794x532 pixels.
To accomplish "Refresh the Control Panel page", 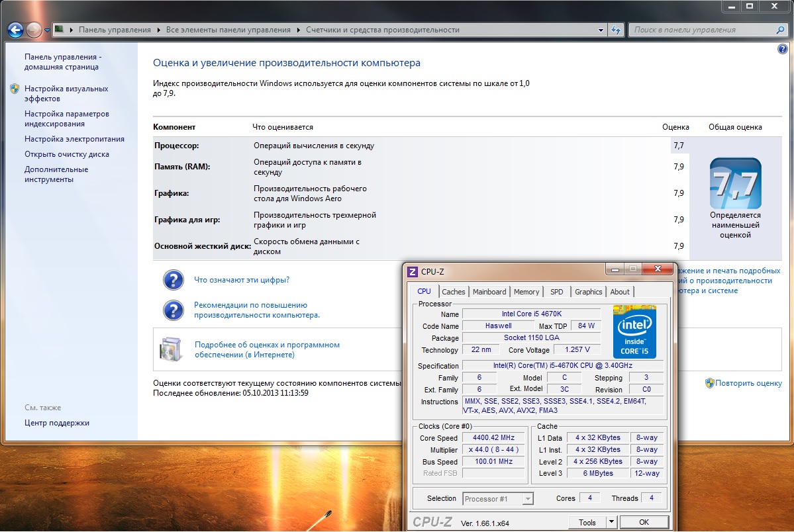I will (616, 30).
